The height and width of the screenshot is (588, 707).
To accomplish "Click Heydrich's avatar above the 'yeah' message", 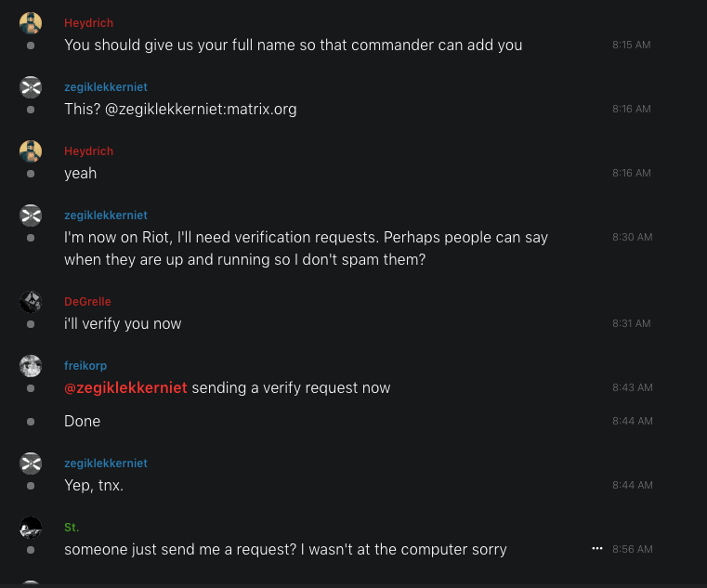I will tap(31, 150).
